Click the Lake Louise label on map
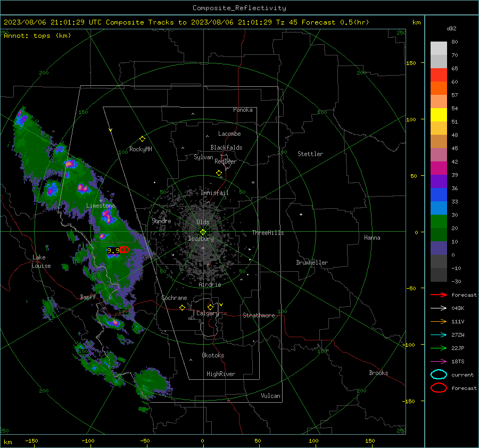Image resolution: width=479 pixels, height=448 pixels. click(41, 262)
